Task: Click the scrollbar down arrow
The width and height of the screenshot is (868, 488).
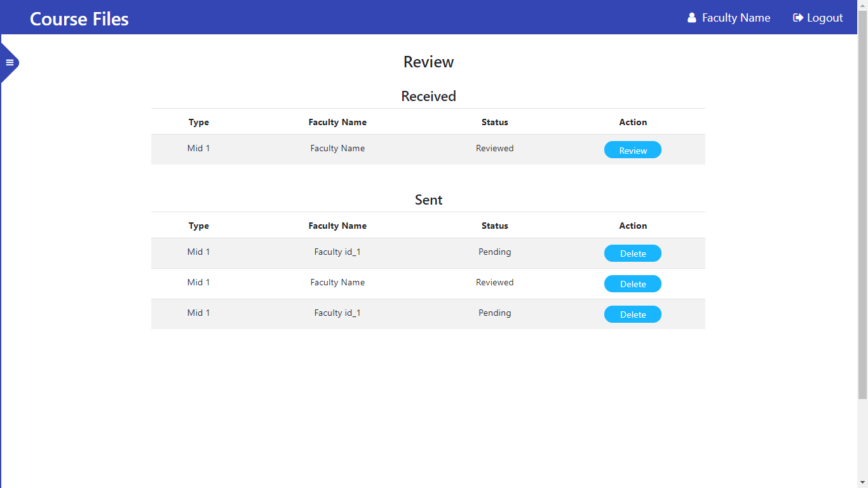Action: pyautogui.click(x=862, y=482)
